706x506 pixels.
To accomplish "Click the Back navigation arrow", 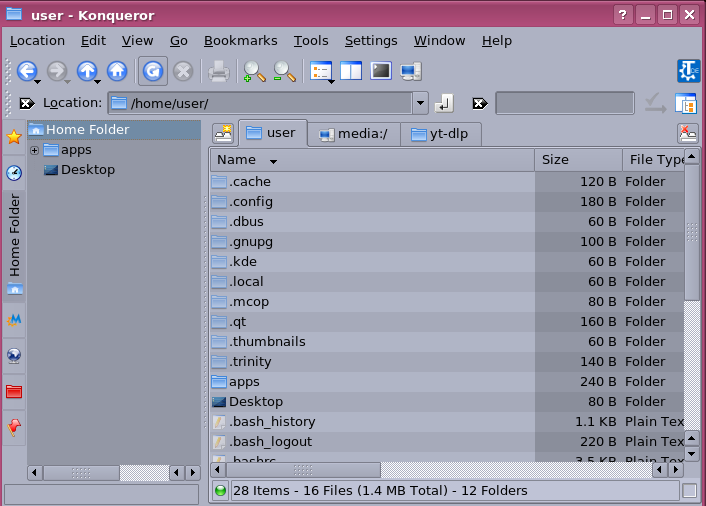I will [x=27, y=71].
